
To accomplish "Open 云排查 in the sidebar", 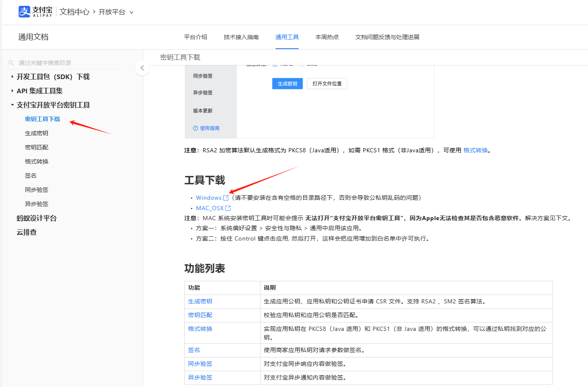I will click(27, 232).
